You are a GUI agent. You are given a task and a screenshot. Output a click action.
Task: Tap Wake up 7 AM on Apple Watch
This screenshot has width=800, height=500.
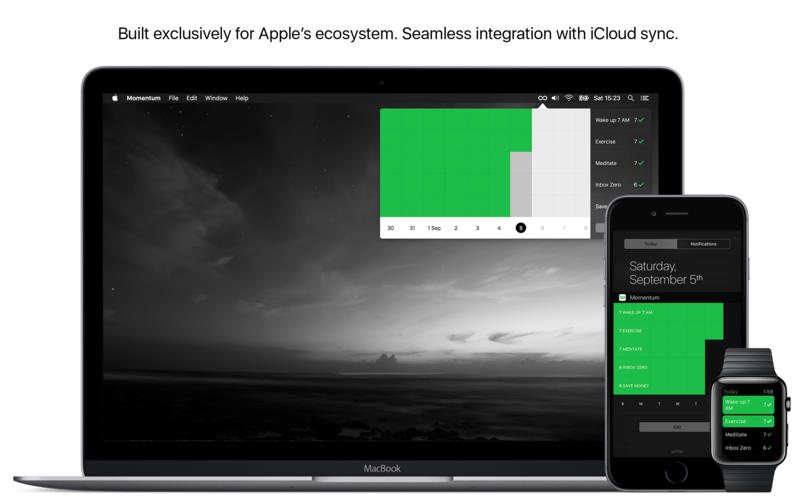pos(748,405)
